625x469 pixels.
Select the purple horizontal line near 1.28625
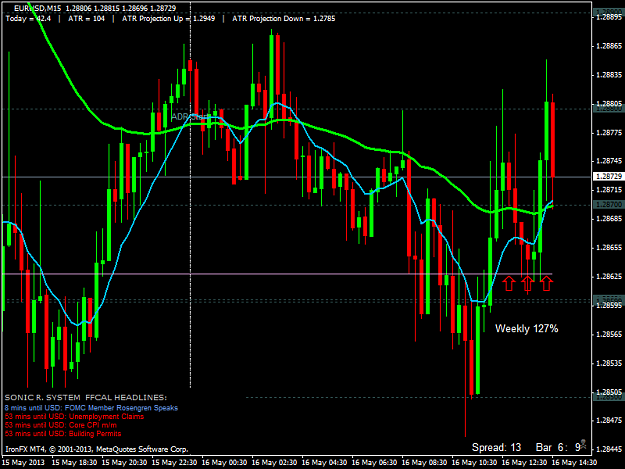[277, 274]
